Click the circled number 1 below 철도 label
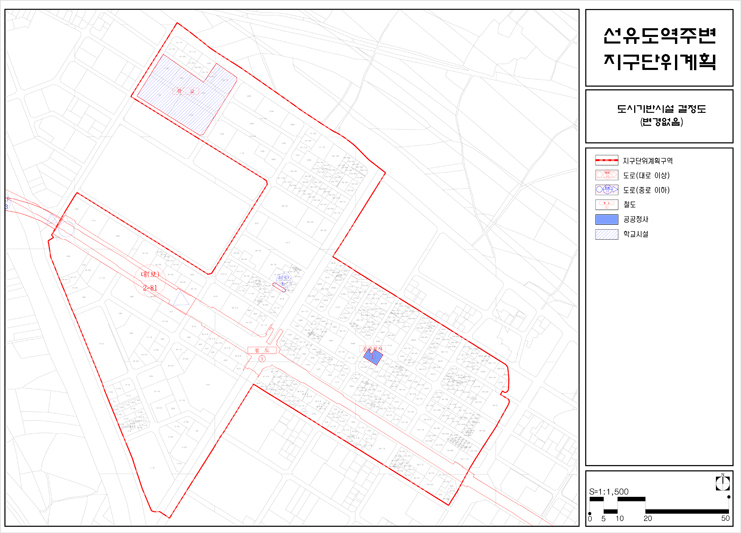The image size is (741, 533). [262, 359]
